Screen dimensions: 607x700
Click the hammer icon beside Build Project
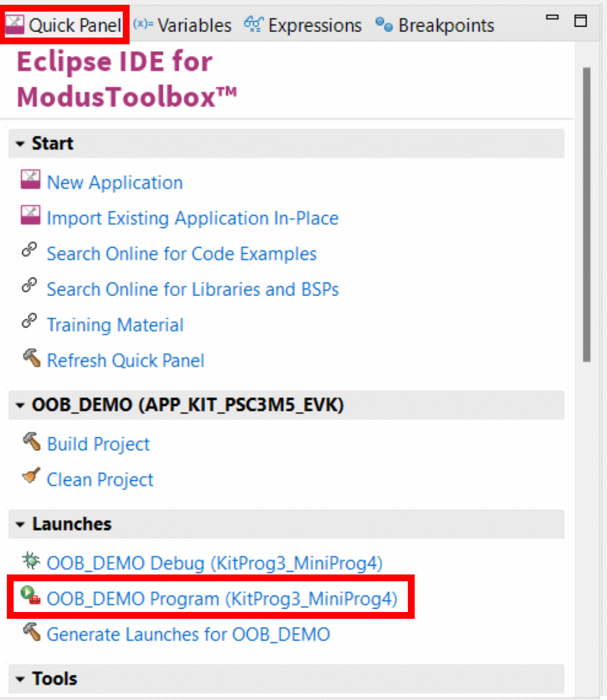pyautogui.click(x=31, y=441)
